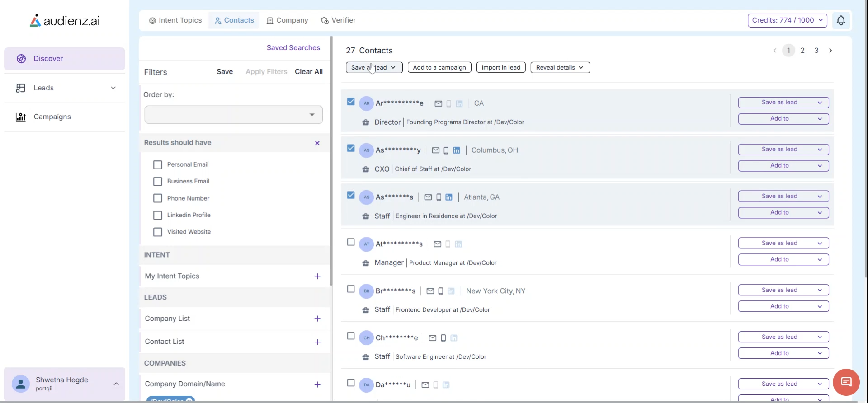Click the filters panel vertical scrollbar
This screenshot has height=403, width=868.
pyautogui.click(x=331, y=163)
